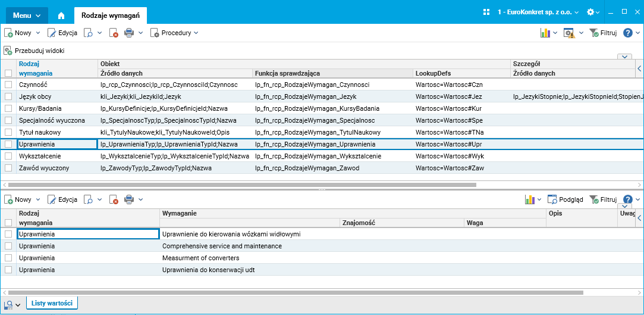Click the settings gear in title bar
The width and height of the screenshot is (644, 315).
point(590,12)
